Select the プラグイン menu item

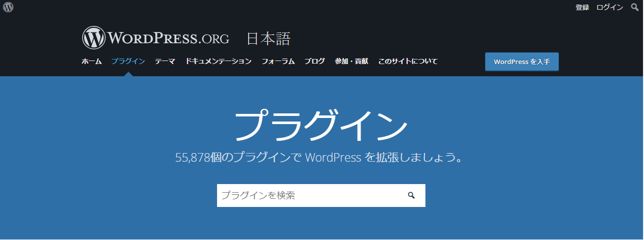[x=128, y=62]
